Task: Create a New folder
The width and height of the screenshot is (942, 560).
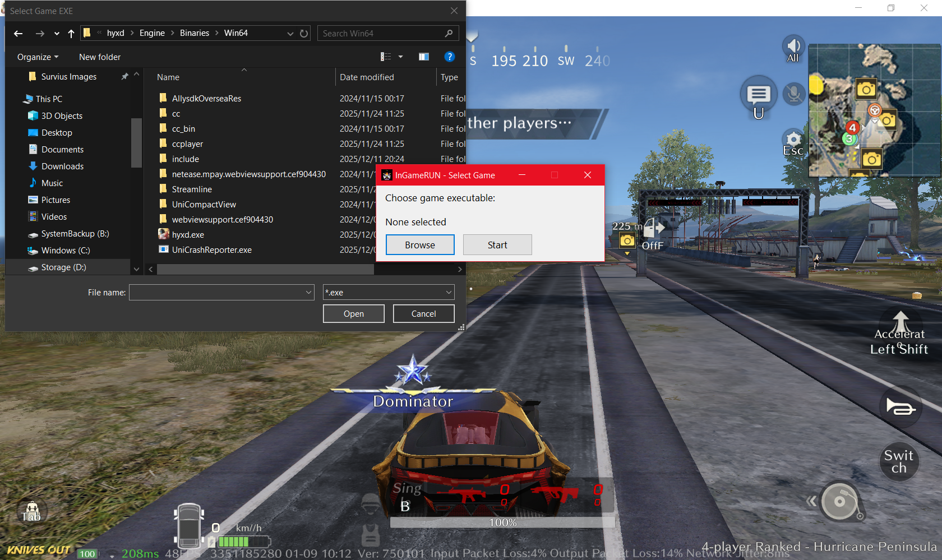Action: tap(100, 57)
